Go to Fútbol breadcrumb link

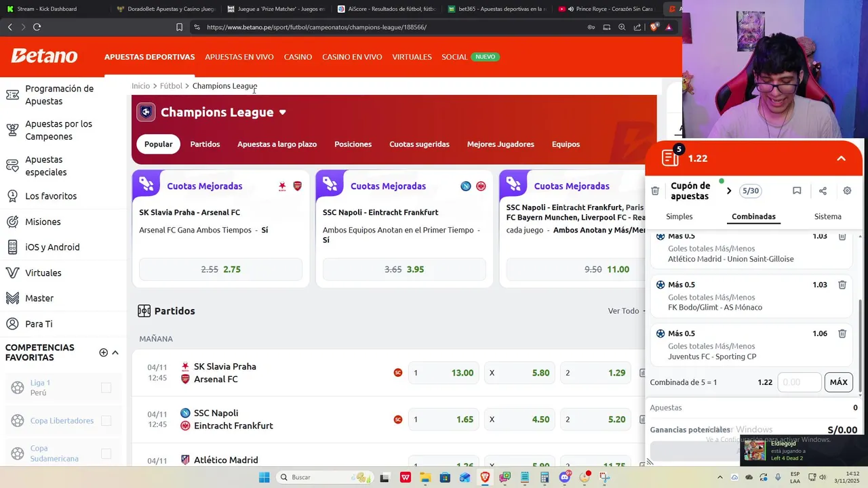pos(171,86)
